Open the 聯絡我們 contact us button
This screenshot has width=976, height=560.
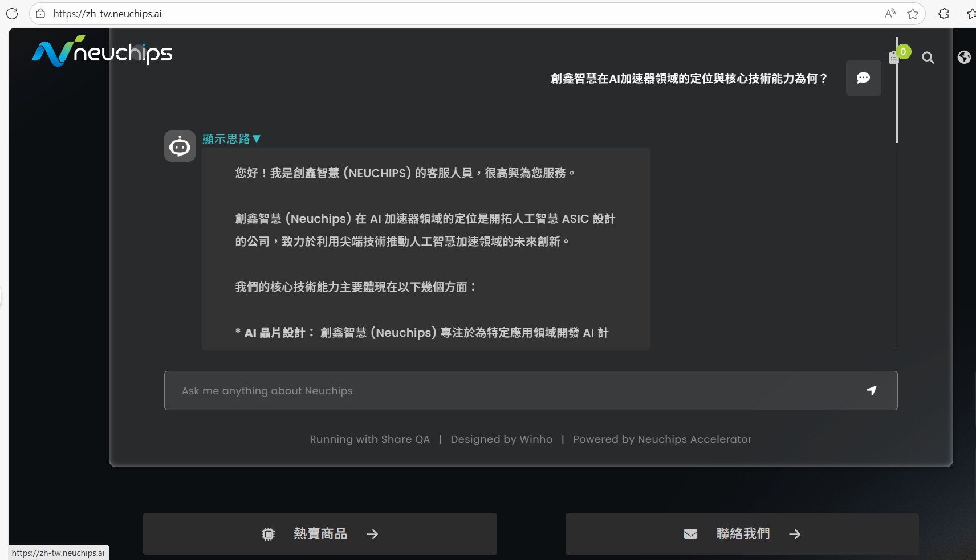[x=742, y=534]
